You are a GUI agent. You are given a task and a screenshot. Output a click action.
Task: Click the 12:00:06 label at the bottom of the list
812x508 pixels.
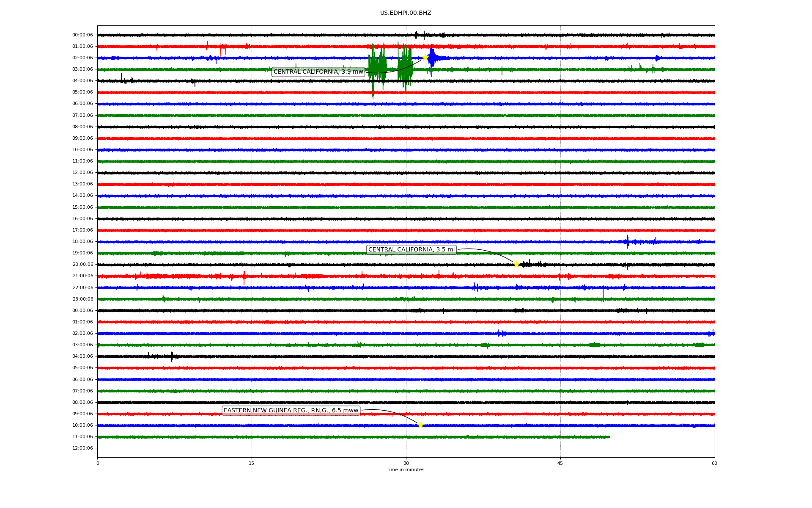[82, 448]
